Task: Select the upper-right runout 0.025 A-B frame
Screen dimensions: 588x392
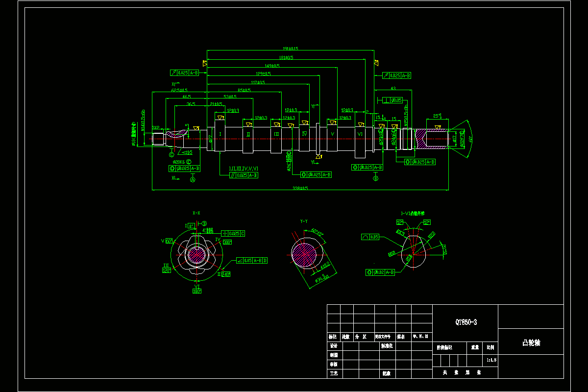Action: click(x=396, y=75)
